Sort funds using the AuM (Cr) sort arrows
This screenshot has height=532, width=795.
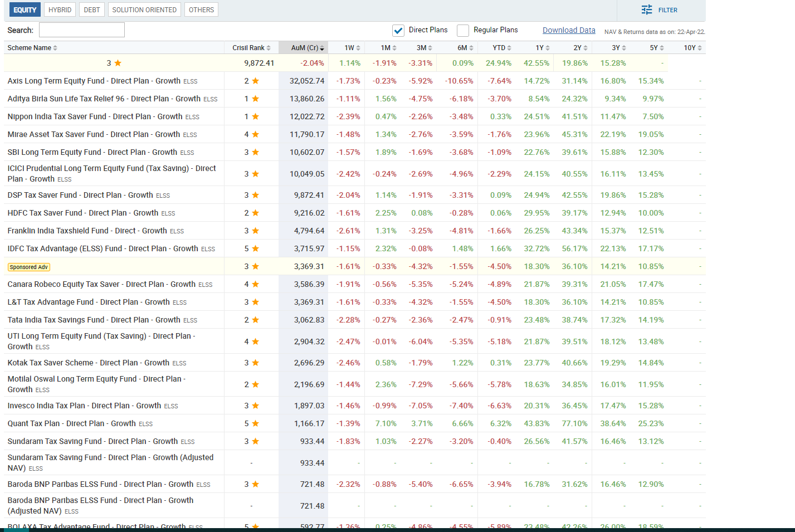coord(322,48)
